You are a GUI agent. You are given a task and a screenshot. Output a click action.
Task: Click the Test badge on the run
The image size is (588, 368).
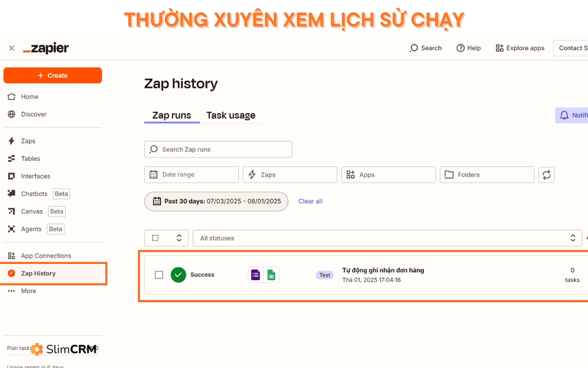pos(325,275)
